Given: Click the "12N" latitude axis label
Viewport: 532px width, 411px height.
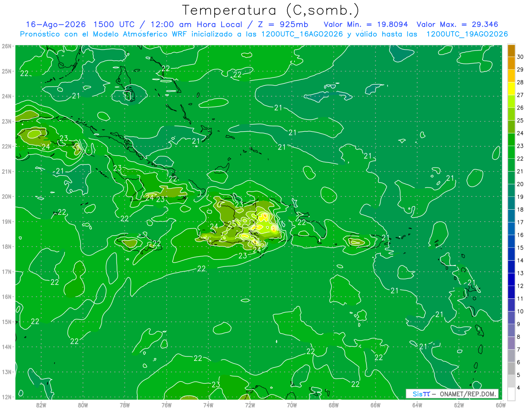Looking at the screenshot, I should point(6,397).
